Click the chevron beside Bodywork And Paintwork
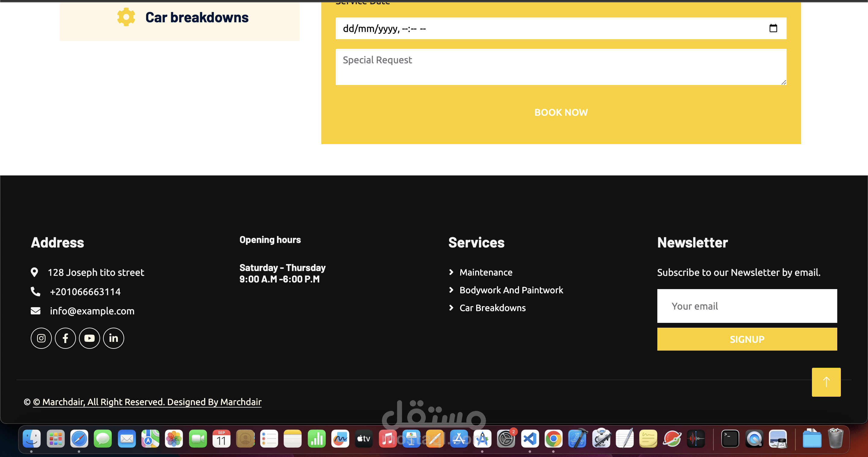 [451, 290]
